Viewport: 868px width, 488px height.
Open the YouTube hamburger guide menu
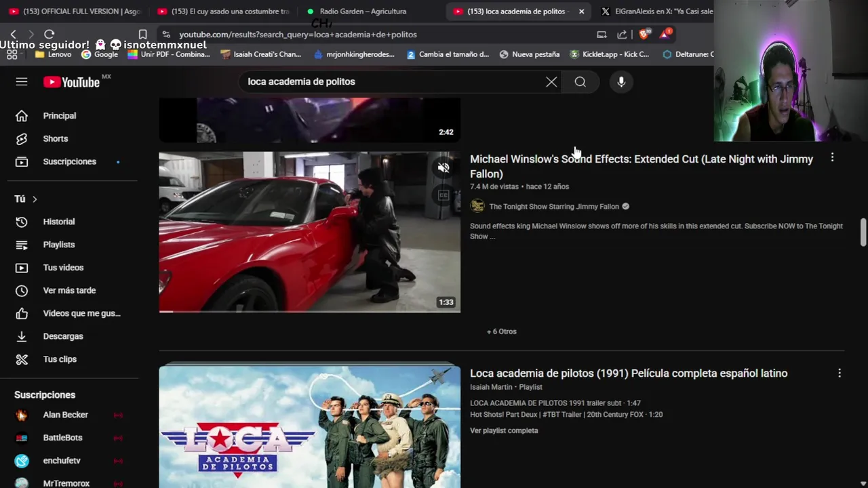click(x=22, y=81)
